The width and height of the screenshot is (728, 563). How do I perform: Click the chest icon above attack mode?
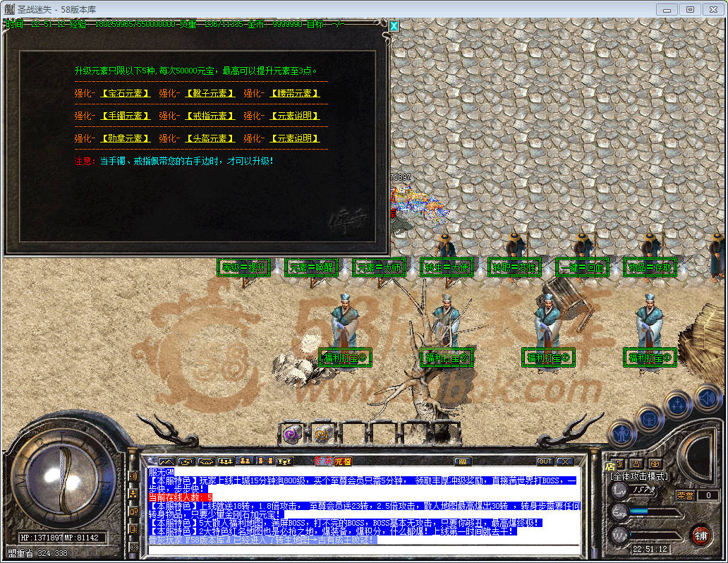click(655, 464)
